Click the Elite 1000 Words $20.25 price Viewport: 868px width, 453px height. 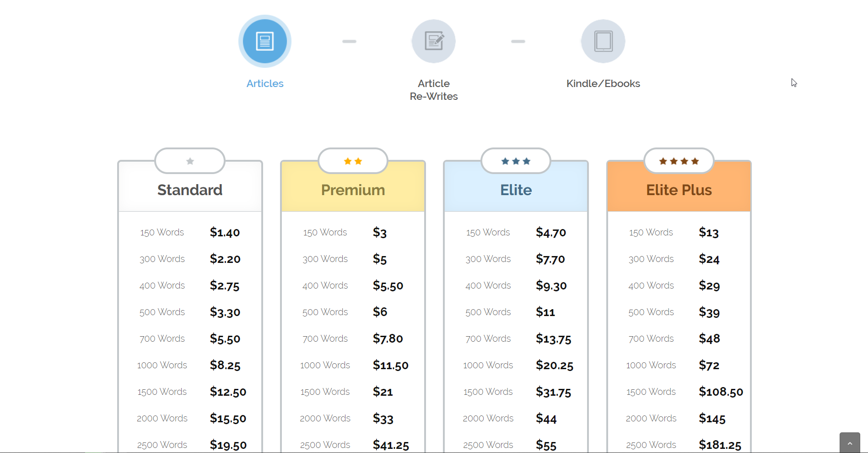(554, 366)
